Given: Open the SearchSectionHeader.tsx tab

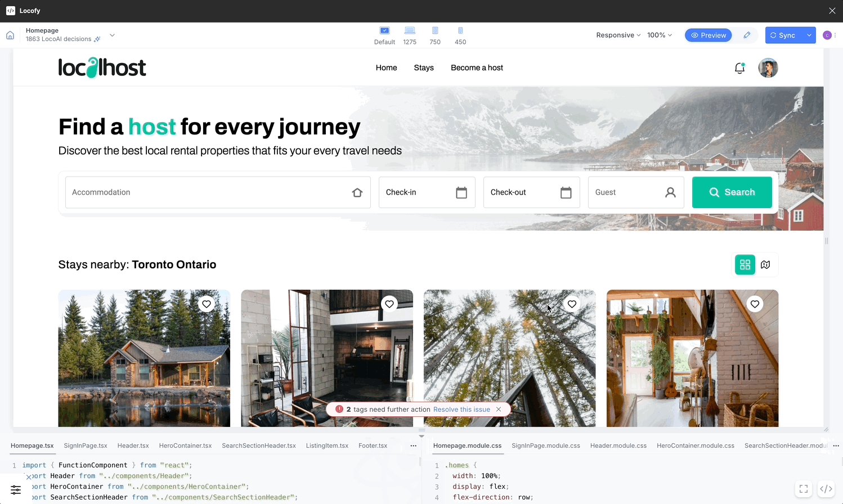Looking at the screenshot, I should [x=259, y=445].
